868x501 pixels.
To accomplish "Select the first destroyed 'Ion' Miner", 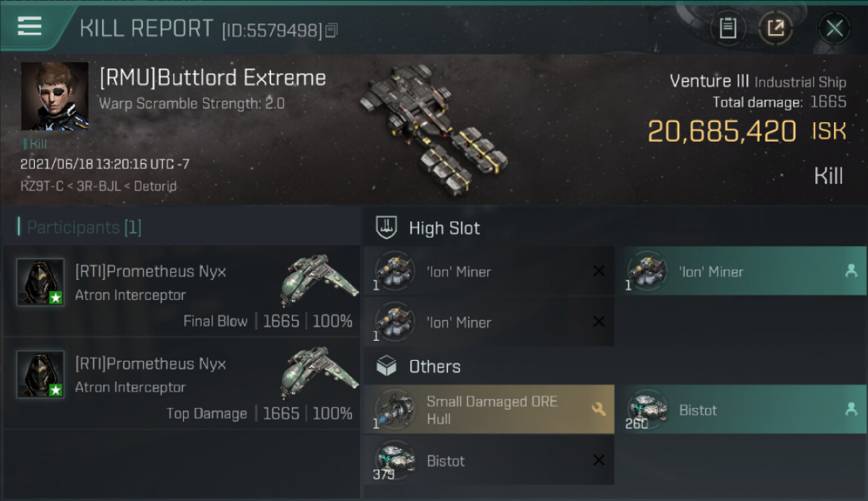I will click(x=489, y=271).
